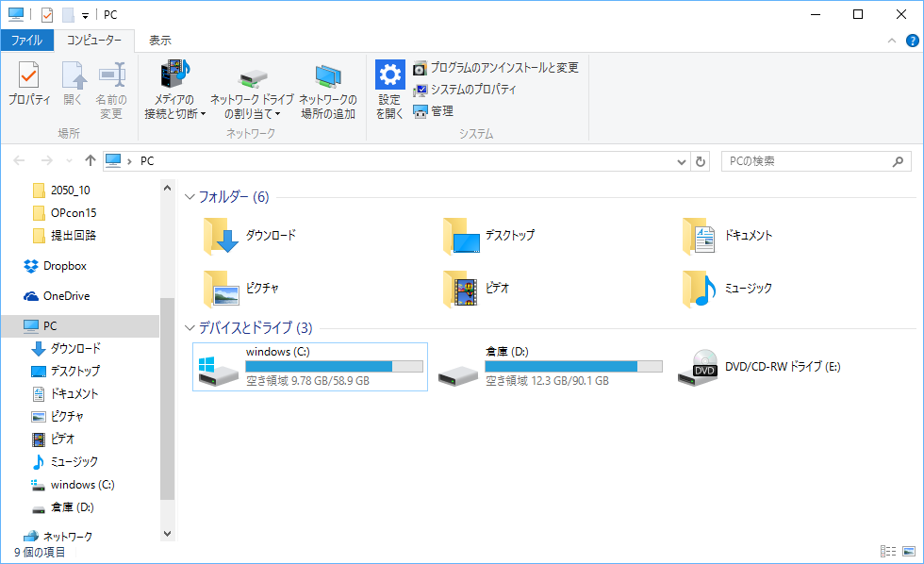Image resolution: width=924 pixels, height=564 pixels.
Task: Select the ダウンロード folder icon in content
Action: (221, 236)
